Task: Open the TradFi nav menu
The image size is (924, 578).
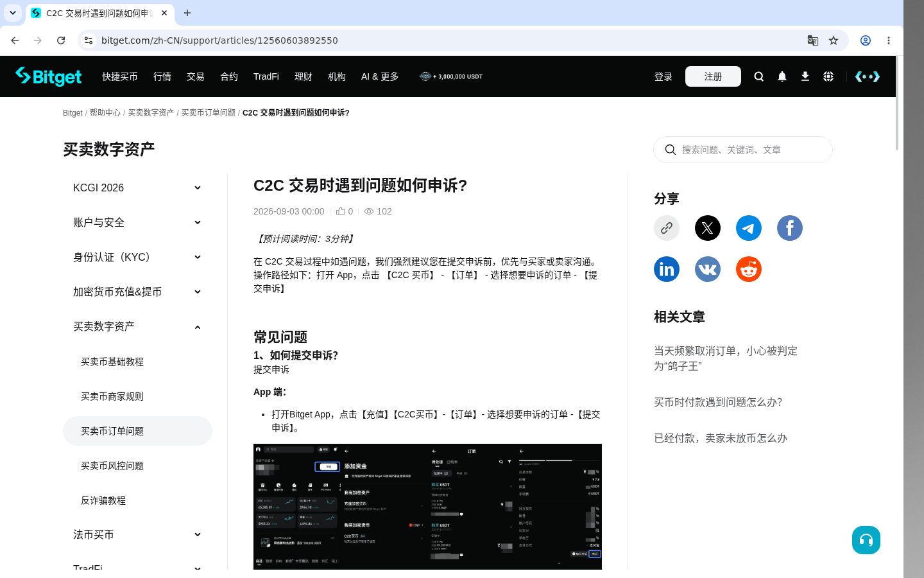Action: pyautogui.click(x=266, y=76)
